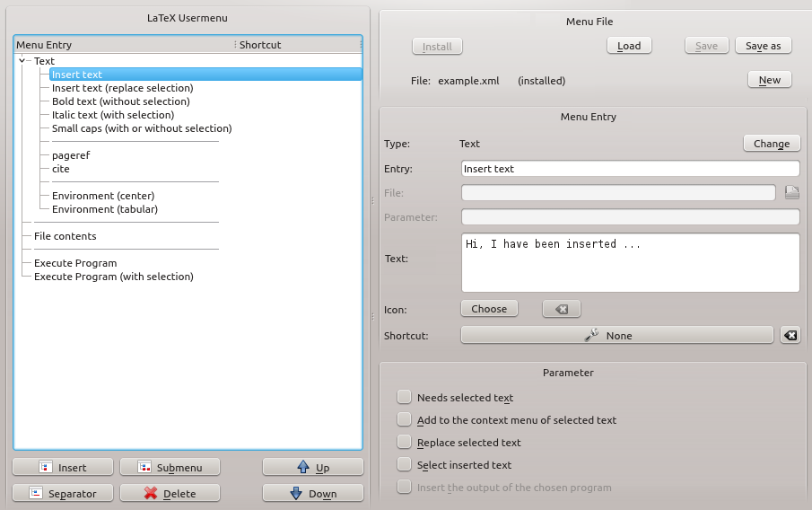The image size is (812, 510).
Task: Select the 'pageref' entry
Action: coord(71,155)
